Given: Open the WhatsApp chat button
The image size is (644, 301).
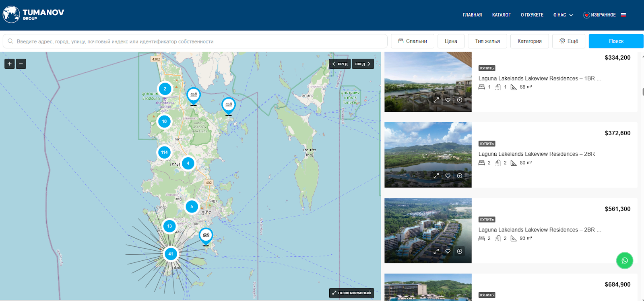Looking at the screenshot, I should [x=625, y=260].
